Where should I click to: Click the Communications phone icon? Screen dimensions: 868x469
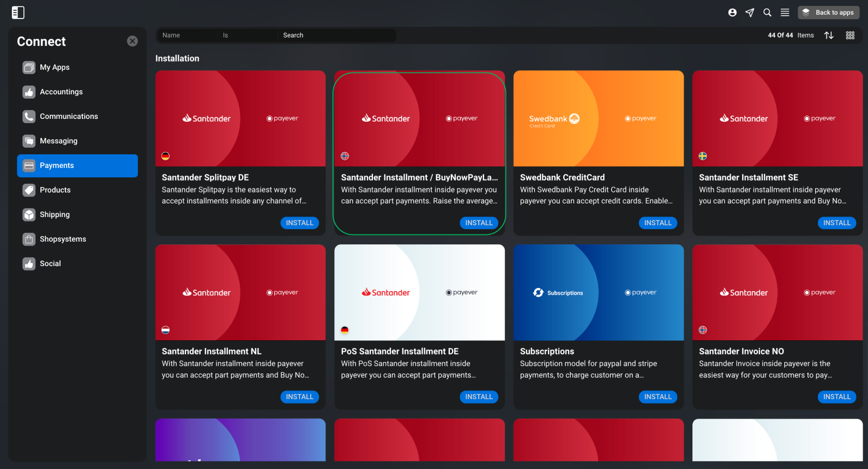click(x=29, y=117)
